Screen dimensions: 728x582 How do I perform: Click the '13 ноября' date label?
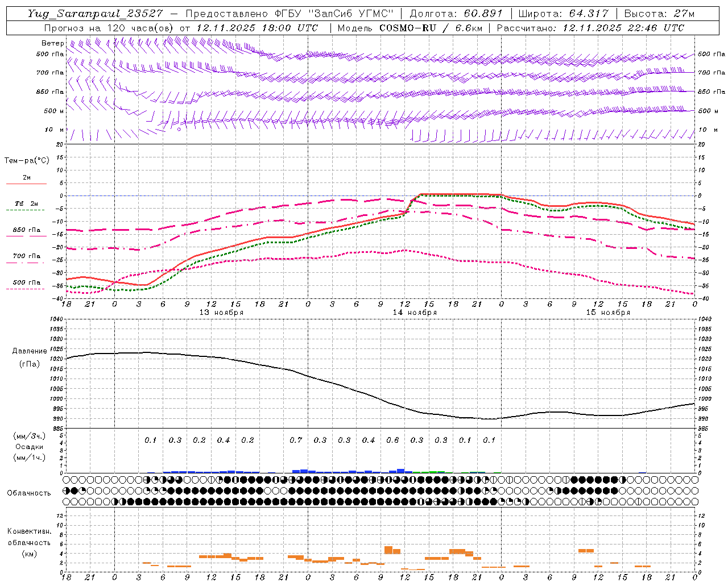(221, 313)
